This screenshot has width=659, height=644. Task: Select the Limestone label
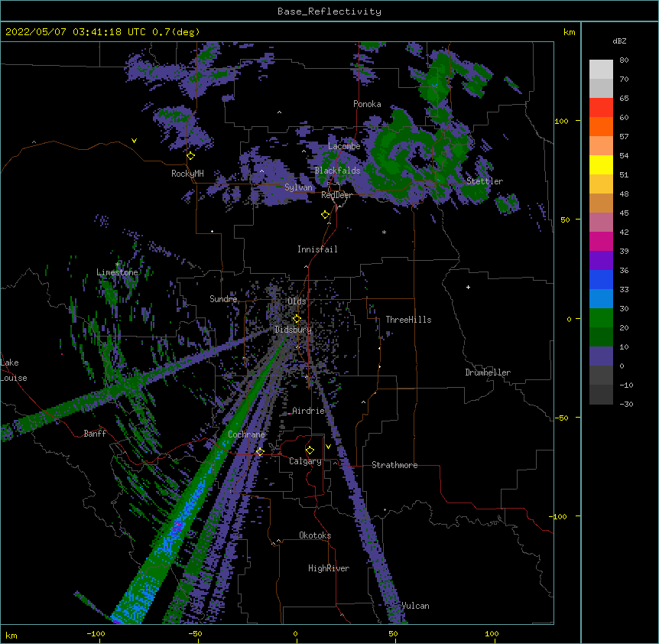117,272
